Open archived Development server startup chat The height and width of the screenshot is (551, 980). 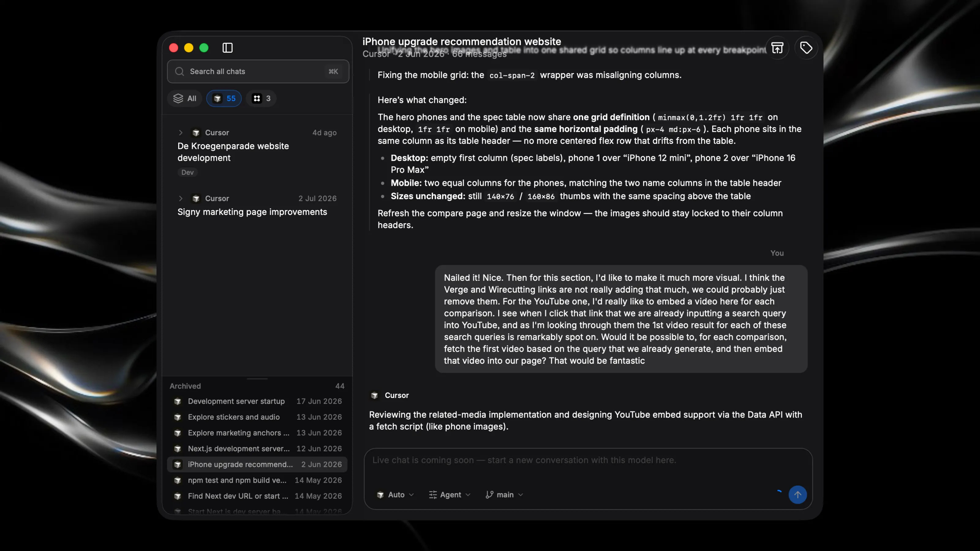pyautogui.click(x=257, y=401)
